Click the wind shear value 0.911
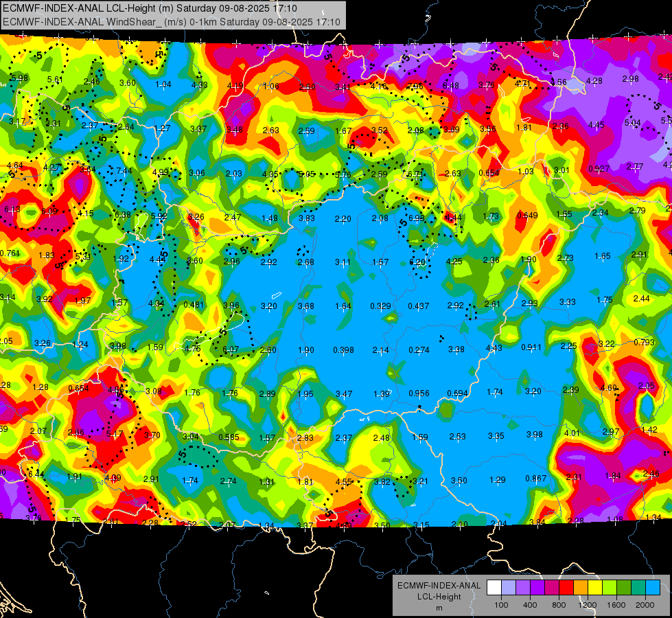Screen dimensions: 672x618 (x=531, y=347)
